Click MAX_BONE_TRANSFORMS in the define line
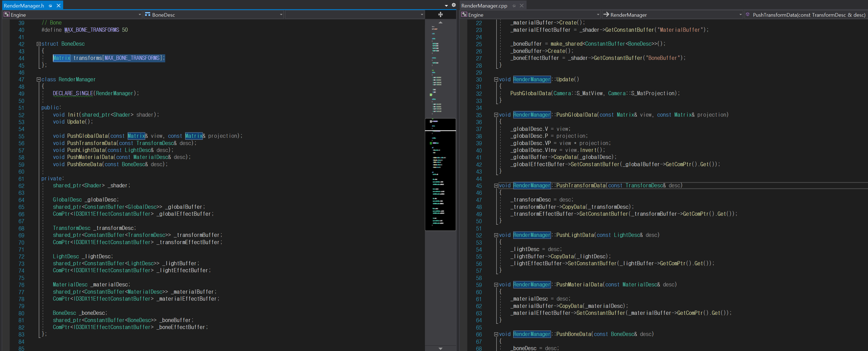This screenshot has height=351, width=868. pyautogui.click(x=92, y=30)
